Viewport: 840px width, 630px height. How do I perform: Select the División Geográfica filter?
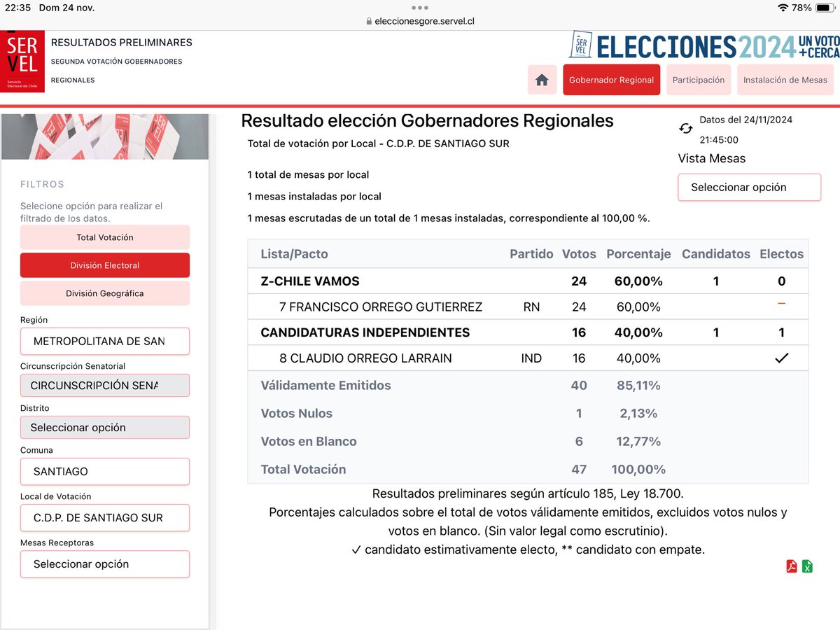(105, 293)
